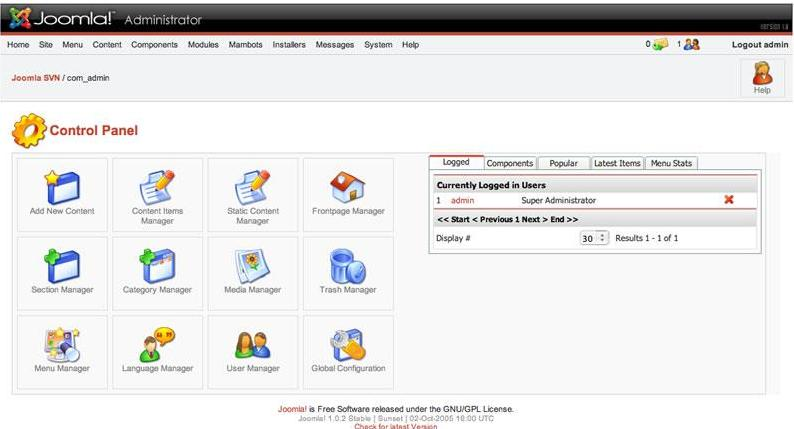The image size is (794, 429).
Task: Open the System menu
Action: 378,45
